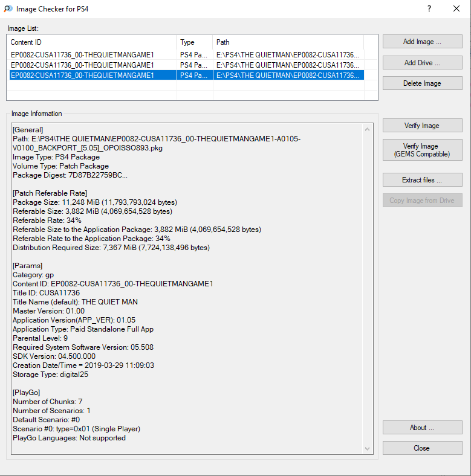This screenshot has height=476, width=471.
Task: Click Verify Image (GEMS Compatible) button
Action: (423, 150)
